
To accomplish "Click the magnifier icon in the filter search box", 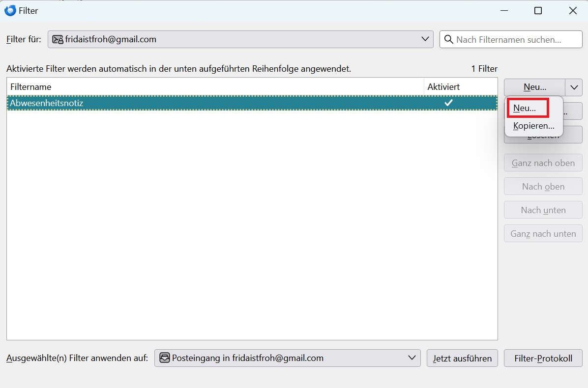I will 448,40.
